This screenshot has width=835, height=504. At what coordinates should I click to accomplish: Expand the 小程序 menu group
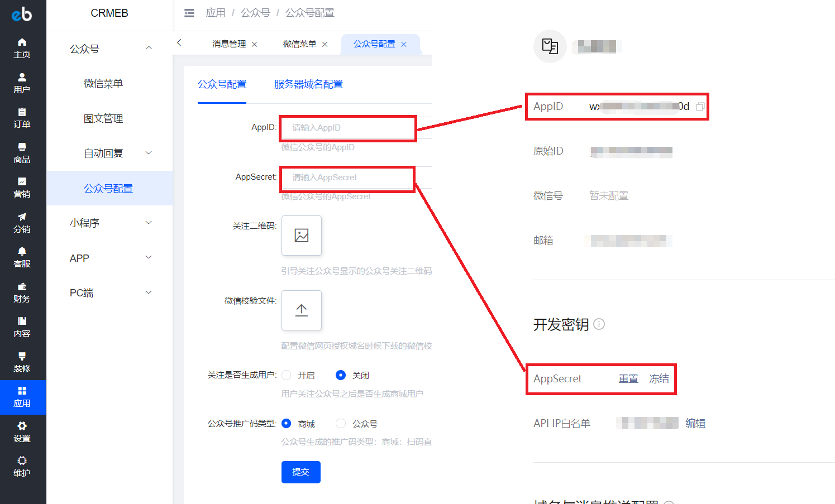tap(149, 223)
